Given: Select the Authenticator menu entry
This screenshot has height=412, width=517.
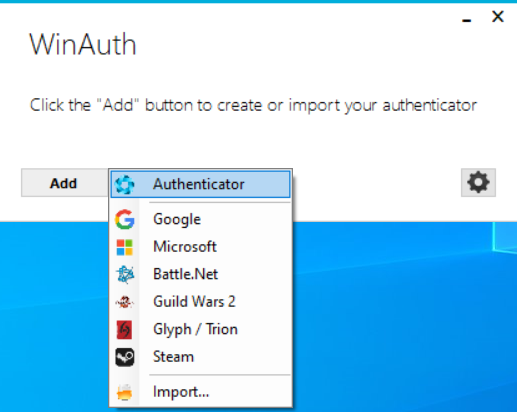Looking at the screenshot, I should [201, 184].
